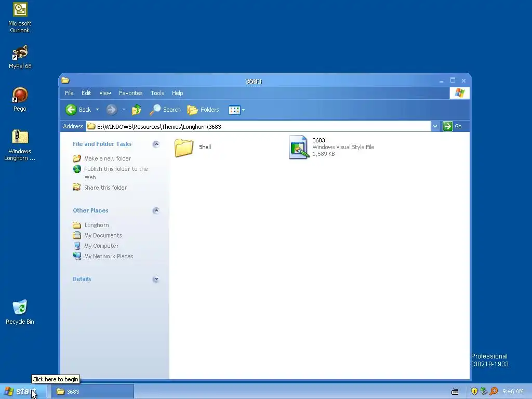Collapse File and Folder Tasks section
Image resolution: width=532 pixels, height=399 pixels.
pyautogui.click(x=156, y=144)
